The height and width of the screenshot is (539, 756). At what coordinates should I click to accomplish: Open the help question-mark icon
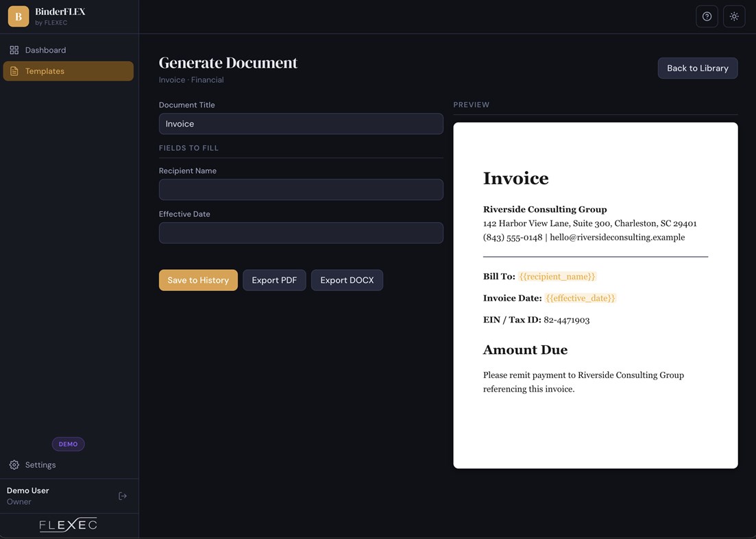click(x=707, y=16)
